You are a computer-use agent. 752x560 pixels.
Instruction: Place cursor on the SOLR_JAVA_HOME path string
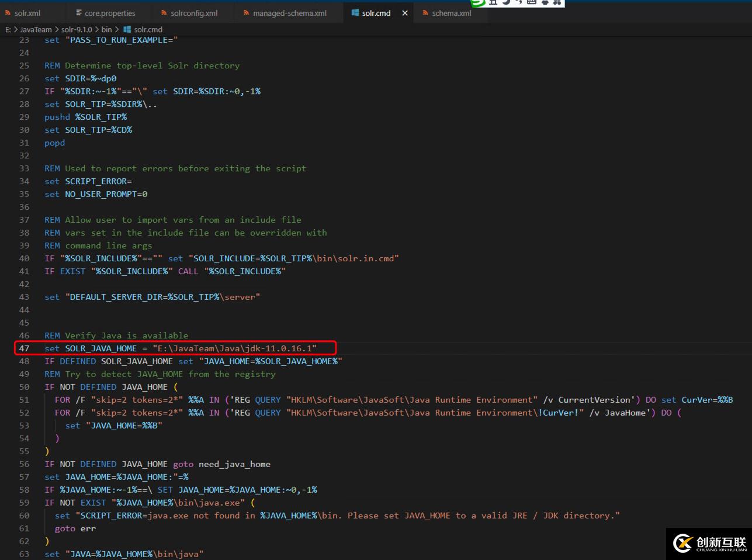click(234, 348)
